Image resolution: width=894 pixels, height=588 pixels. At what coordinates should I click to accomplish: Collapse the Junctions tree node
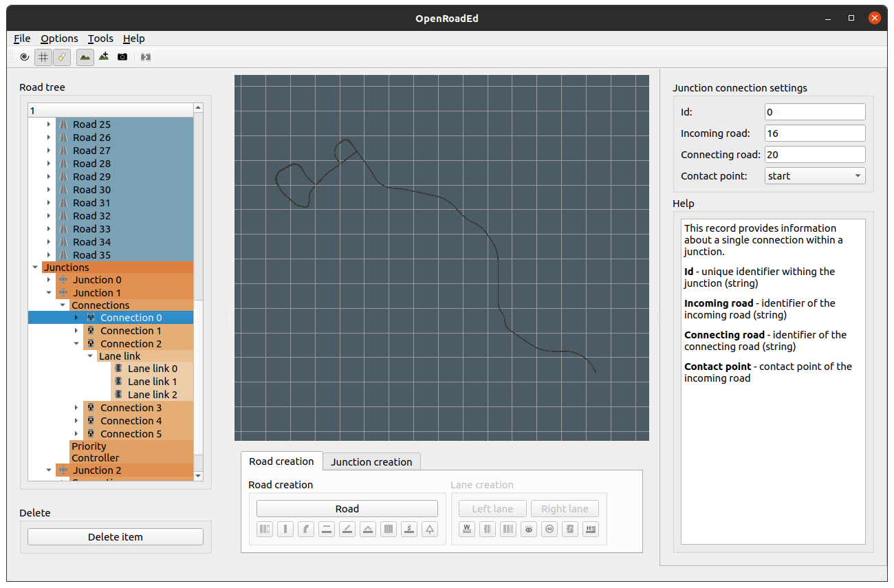click(35, 268)
